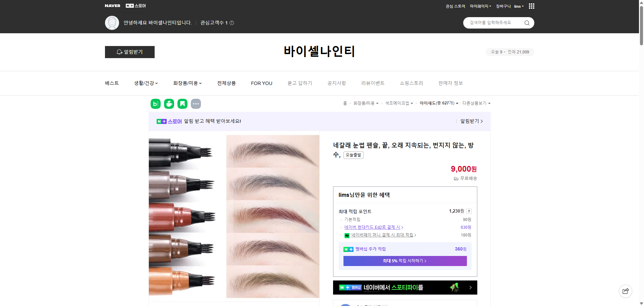Screen dimensions: 644x306
Task: Open the 리뷰이벤트 menu
Action: 373,83
